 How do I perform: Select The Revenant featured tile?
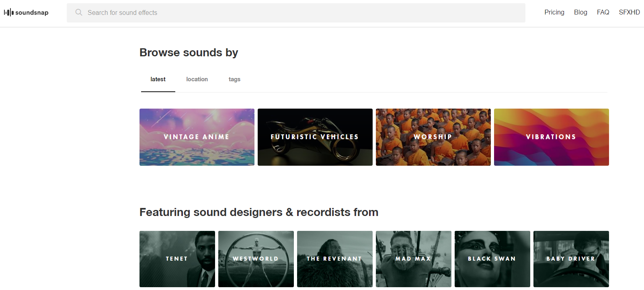[334, 259]
